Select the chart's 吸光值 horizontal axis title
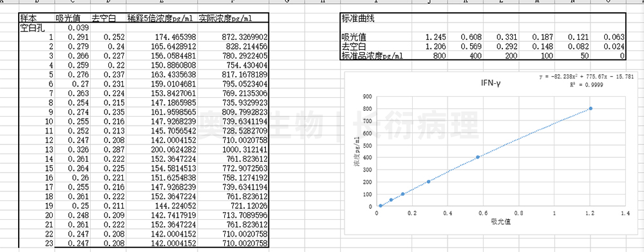The image size is (644, 252). pyautogui.click(x=500, y=222)
